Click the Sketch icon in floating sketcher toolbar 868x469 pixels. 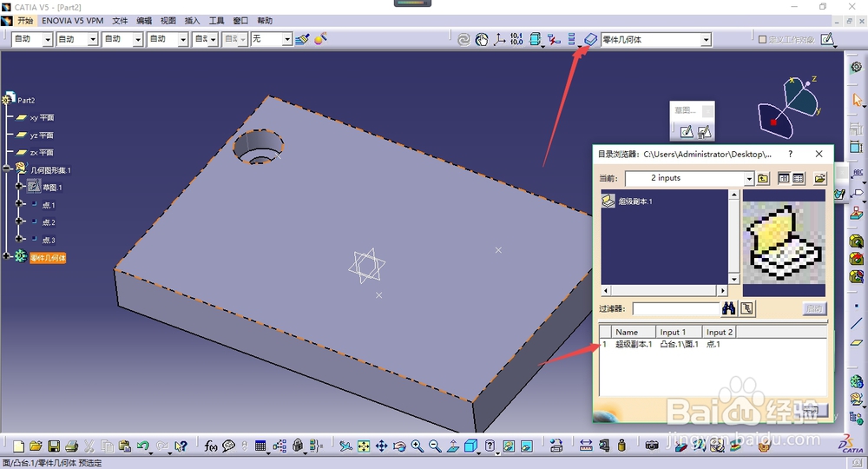[687, 131]
